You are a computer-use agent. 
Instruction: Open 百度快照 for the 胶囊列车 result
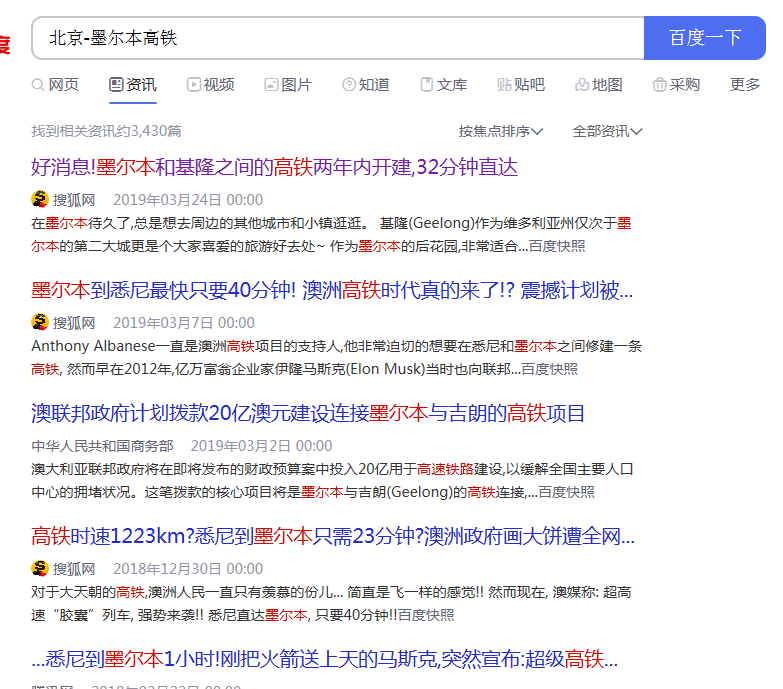pos(426,615)
